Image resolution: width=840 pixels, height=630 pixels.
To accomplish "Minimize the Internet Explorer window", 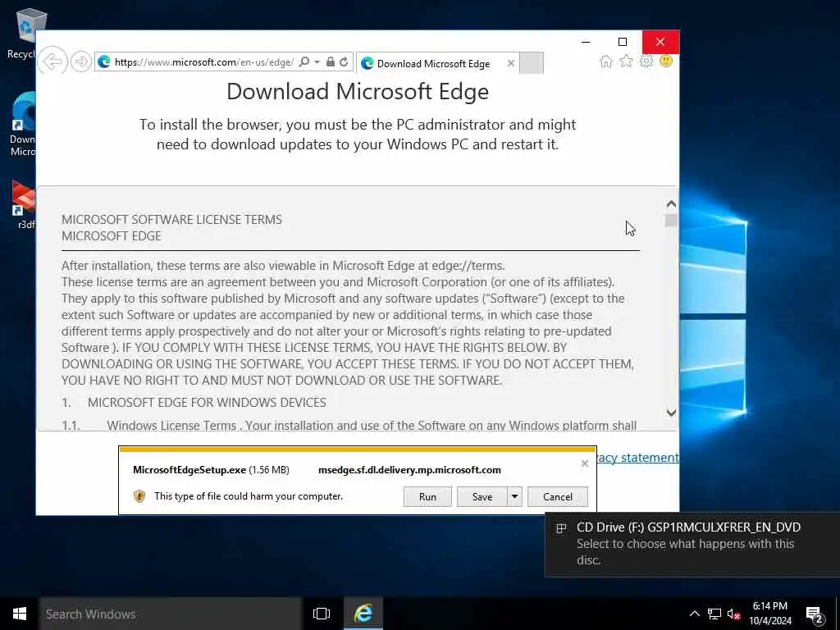I will 586,42.
